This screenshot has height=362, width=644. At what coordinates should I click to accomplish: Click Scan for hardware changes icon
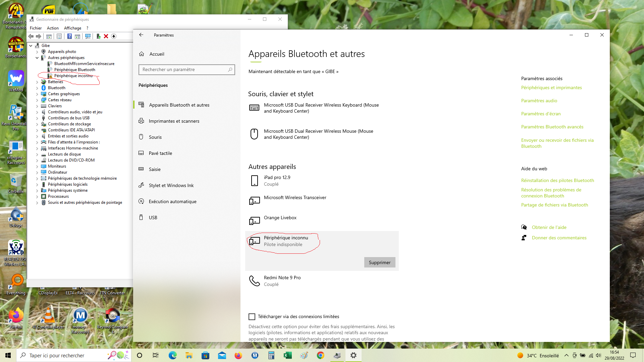(x=88, y=36)
